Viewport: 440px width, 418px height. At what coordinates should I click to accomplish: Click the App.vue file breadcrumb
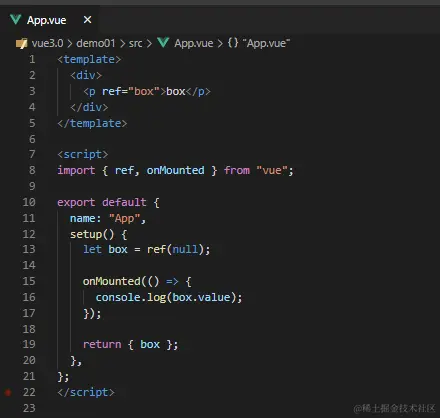click(x=194, y=43)
